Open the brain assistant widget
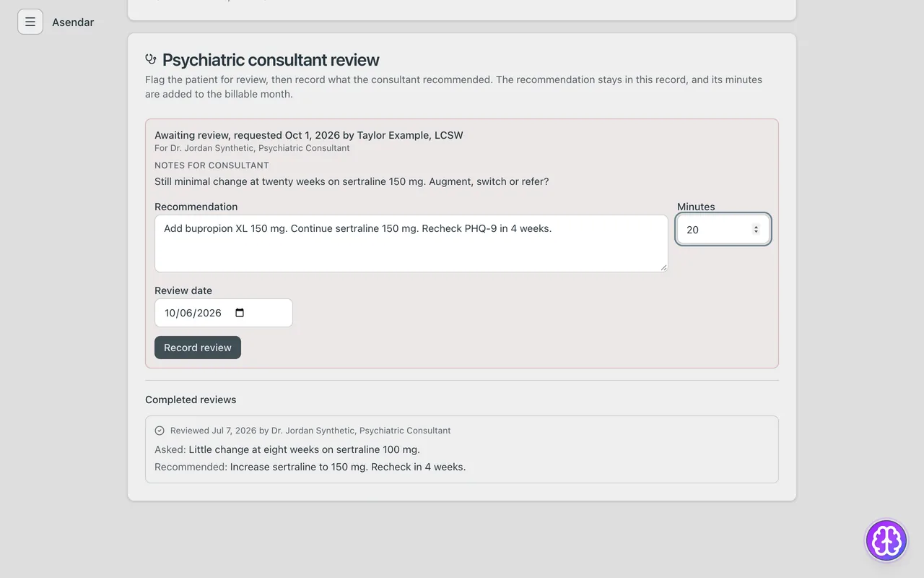 [886, 540]
